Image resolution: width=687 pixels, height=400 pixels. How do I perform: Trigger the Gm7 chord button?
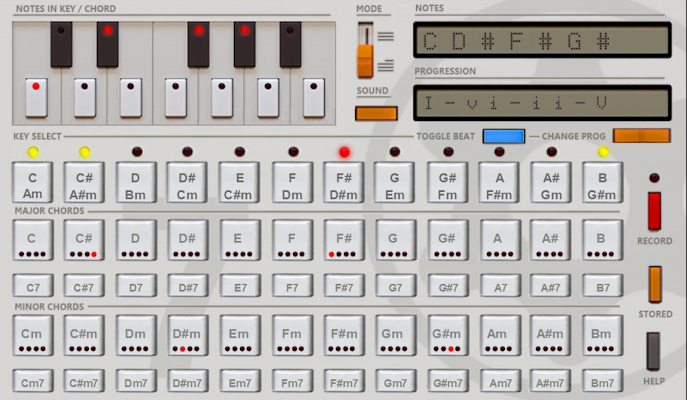[x=396, y=381]
